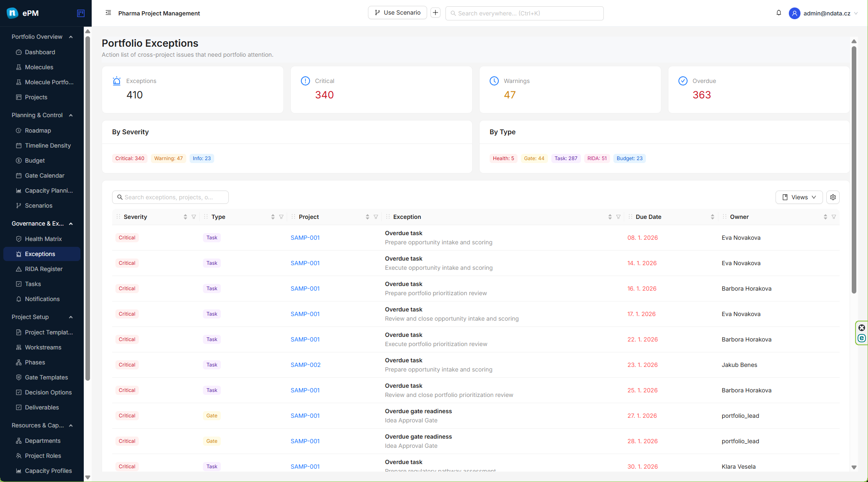This screenshot has width=868, height=482.
Task: Open RIDA Register page
Action: (42, 269)
